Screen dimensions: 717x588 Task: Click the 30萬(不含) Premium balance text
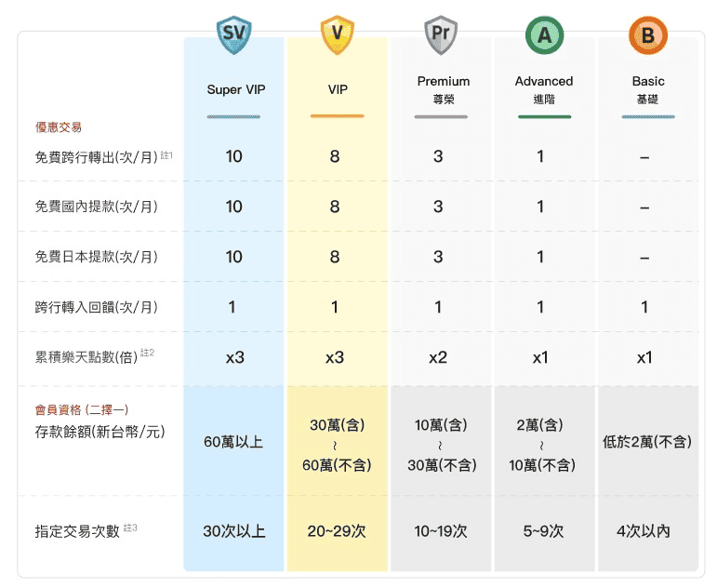tap(442, 465)
